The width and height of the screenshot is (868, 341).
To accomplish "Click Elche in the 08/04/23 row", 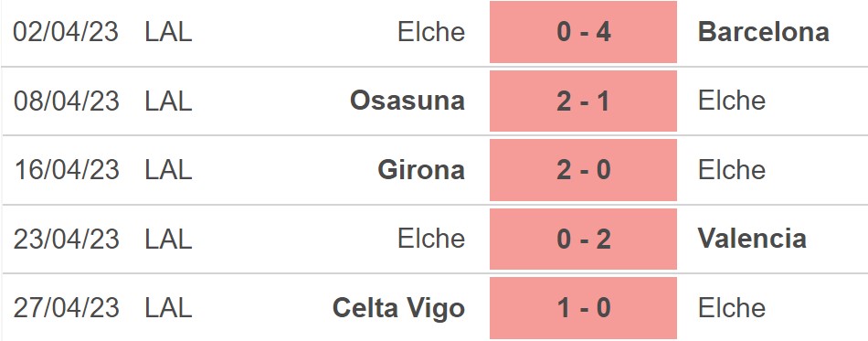I will point(732,101).
